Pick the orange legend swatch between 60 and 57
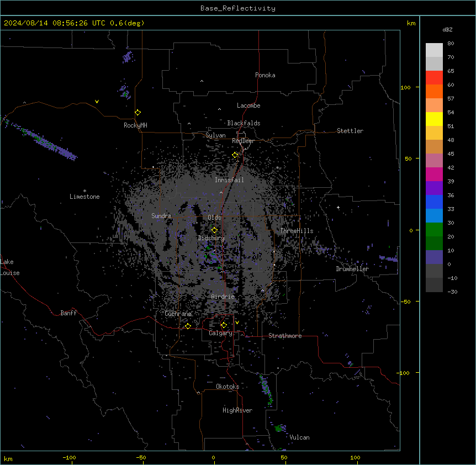The width and height of the screenshot is (476, 465). coord(434,91)
